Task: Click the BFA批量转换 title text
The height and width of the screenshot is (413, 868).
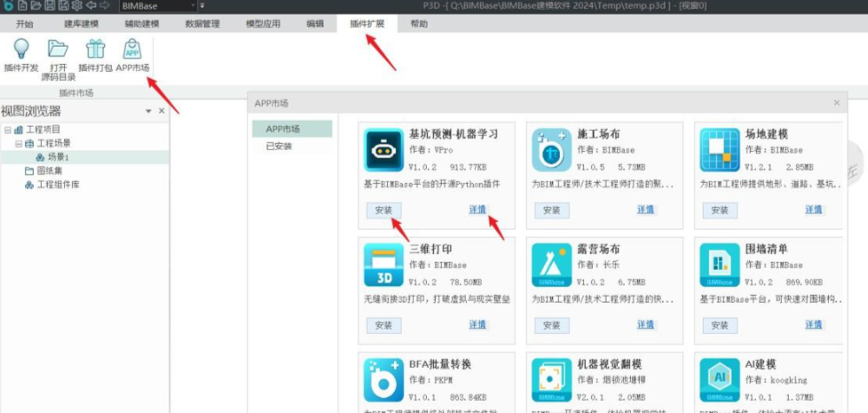Action: click(440, 364)
